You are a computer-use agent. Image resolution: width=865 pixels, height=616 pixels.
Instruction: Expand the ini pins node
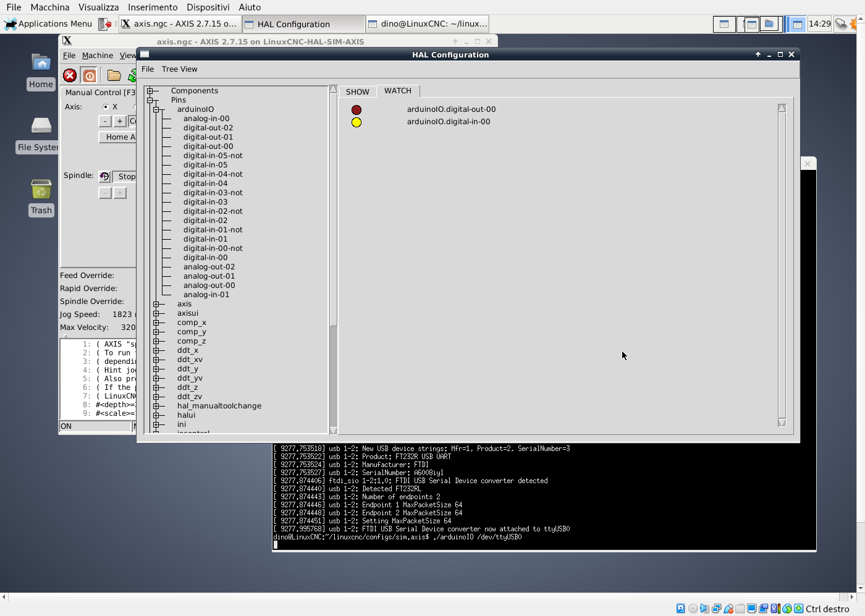click(x=156, y=424)
